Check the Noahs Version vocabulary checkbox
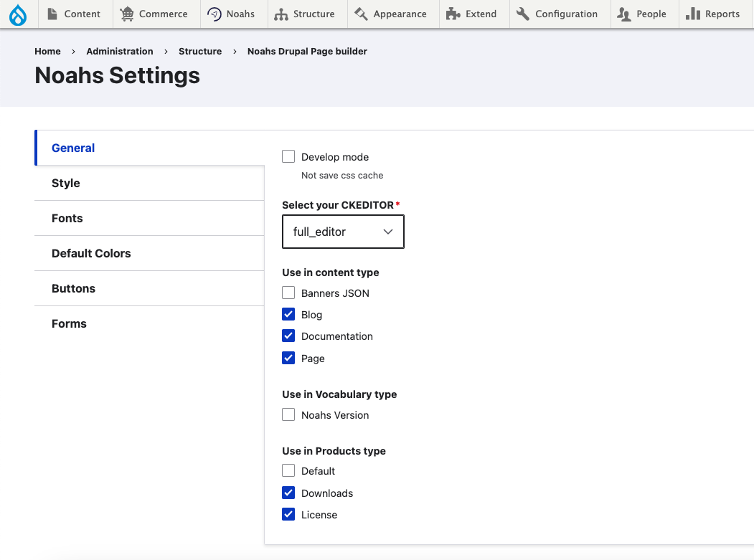754x560 pixels. point(288,414)
